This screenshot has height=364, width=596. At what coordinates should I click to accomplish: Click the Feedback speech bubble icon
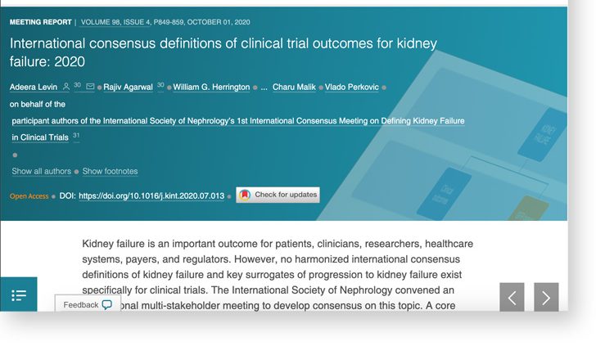107,305
